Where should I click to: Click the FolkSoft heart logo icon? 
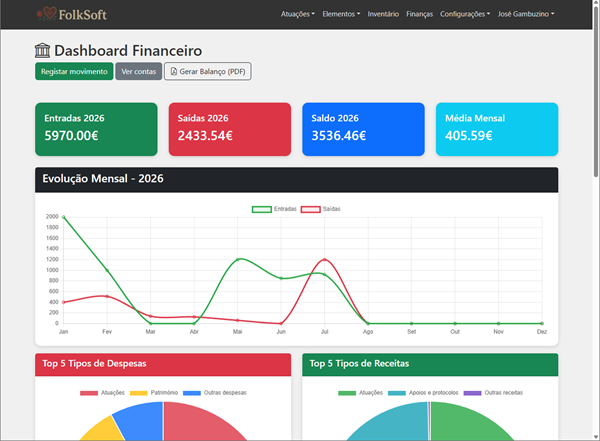[47, 14]
